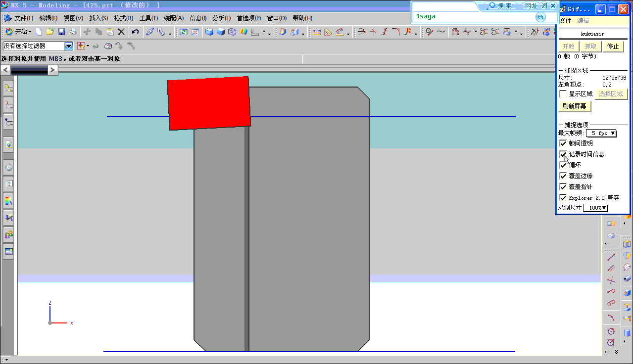This screenshot has width=633, height=364.
Task: Click the 刷新屏幕 button
Action: (x=575, y=106)
